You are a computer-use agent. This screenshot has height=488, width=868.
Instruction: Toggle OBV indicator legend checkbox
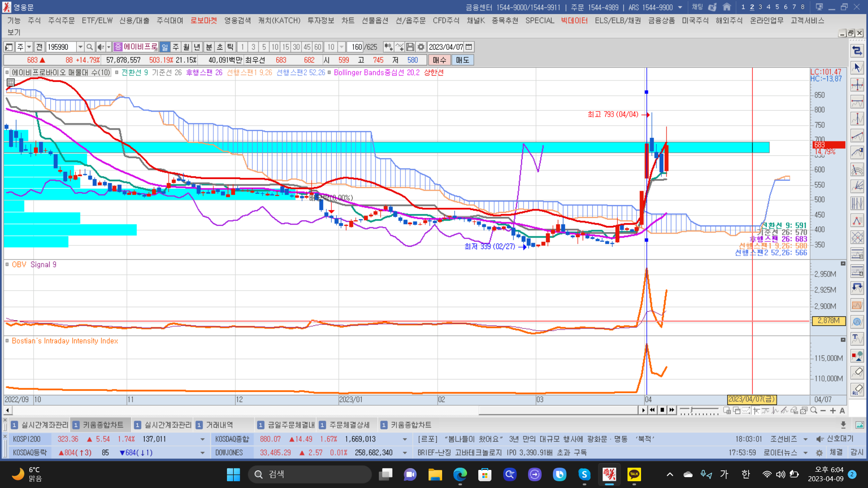click(x=7, y=264)
